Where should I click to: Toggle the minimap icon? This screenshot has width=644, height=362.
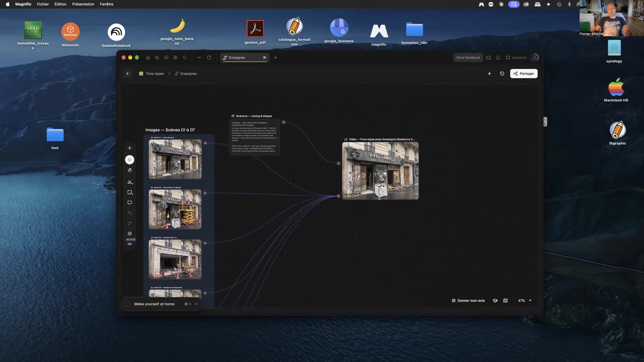(x=505, y=301)
